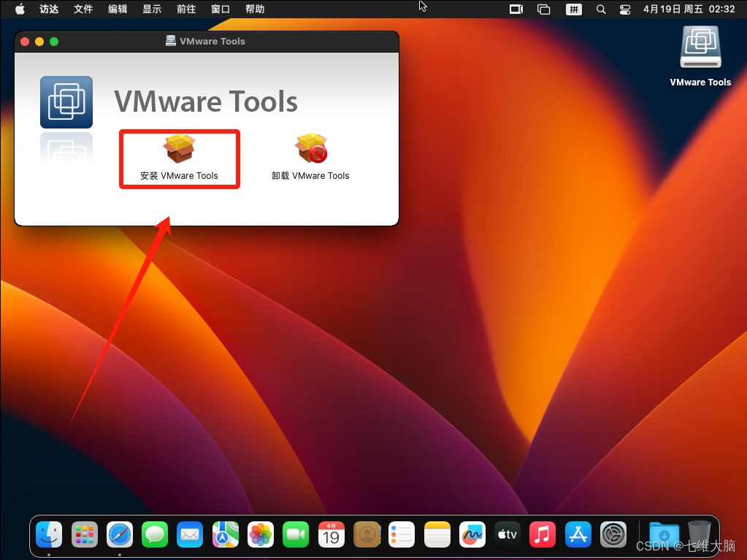The width and height of the screenshot is (747, 560).
Task: Open Messages from the Dock
Action: point(155,534)
